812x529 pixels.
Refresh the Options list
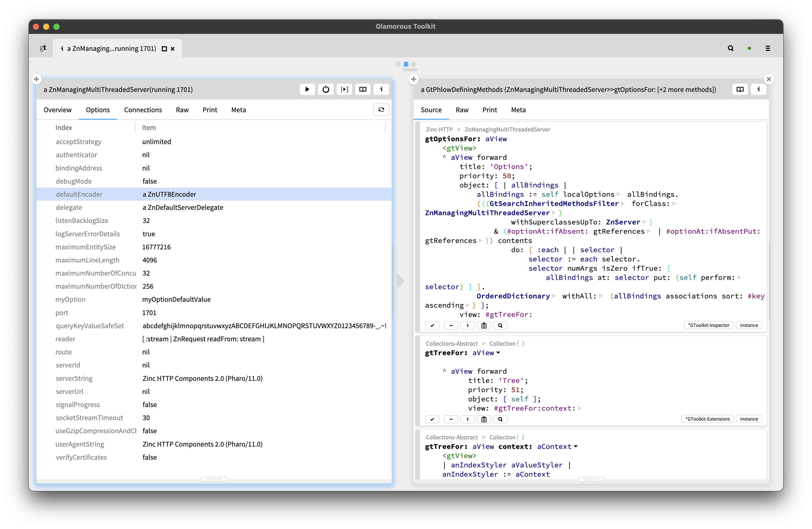point(381,110)
